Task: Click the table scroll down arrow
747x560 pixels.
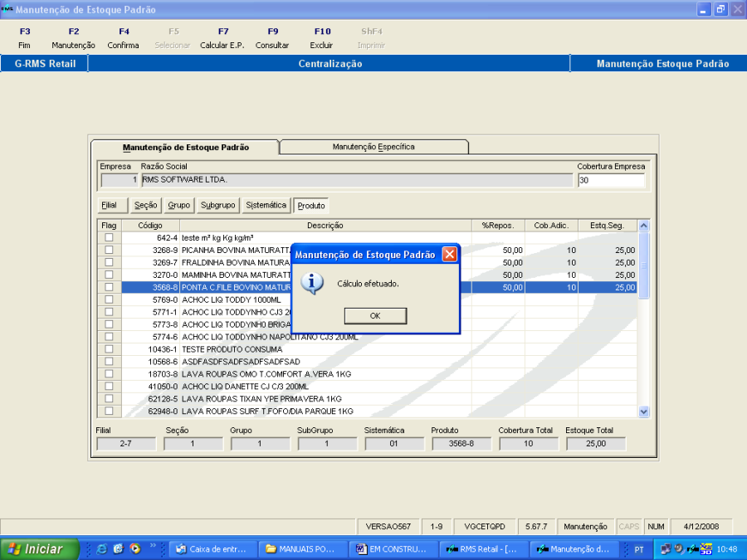Action: coord(643,411)
